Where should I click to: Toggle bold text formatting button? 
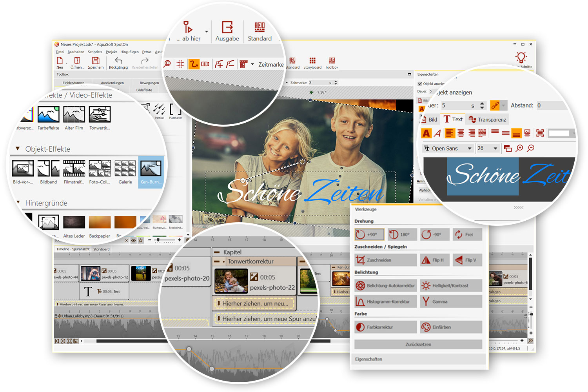(x=426, y=133)
